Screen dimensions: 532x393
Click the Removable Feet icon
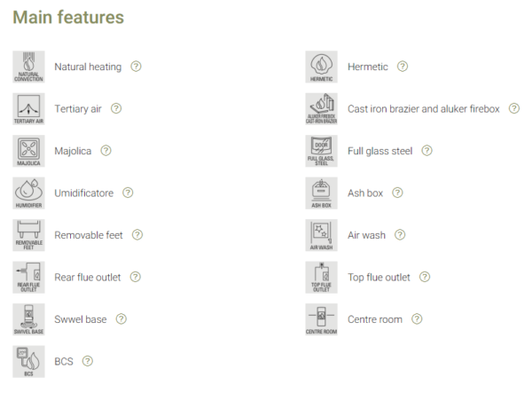pos(28,235)
